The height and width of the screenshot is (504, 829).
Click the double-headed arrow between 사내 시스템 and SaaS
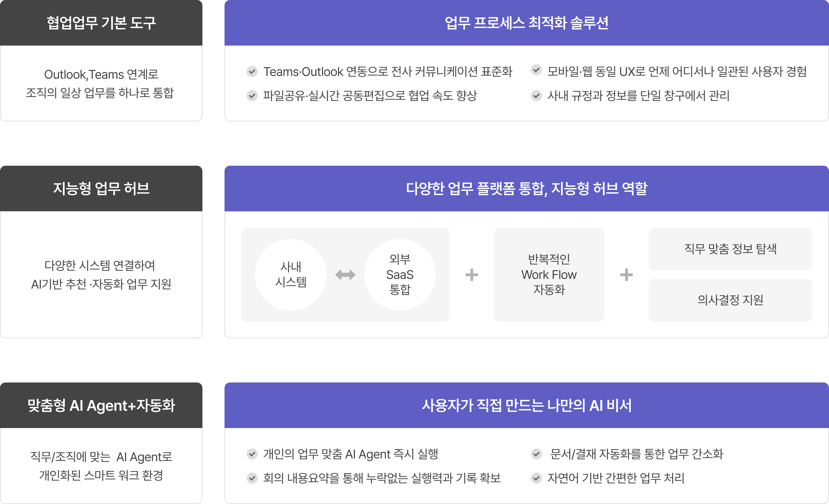pyautogui.click(x=345, y=275)
